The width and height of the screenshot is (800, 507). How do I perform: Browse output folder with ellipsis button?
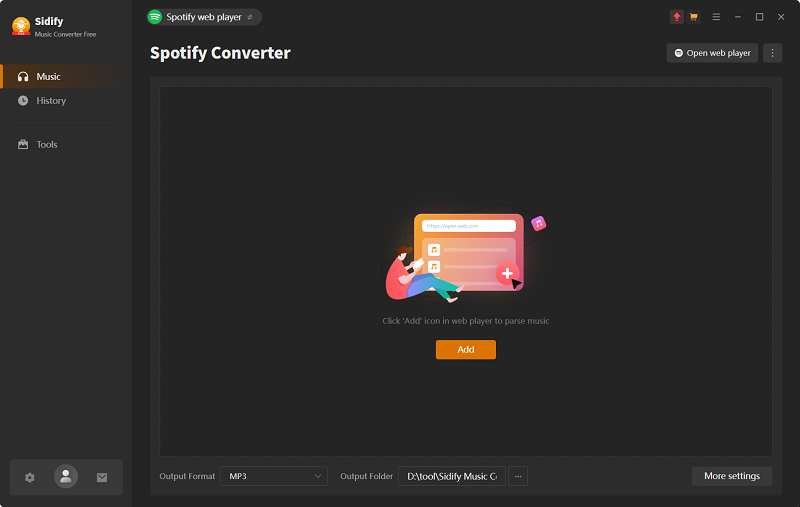[518, 476]
